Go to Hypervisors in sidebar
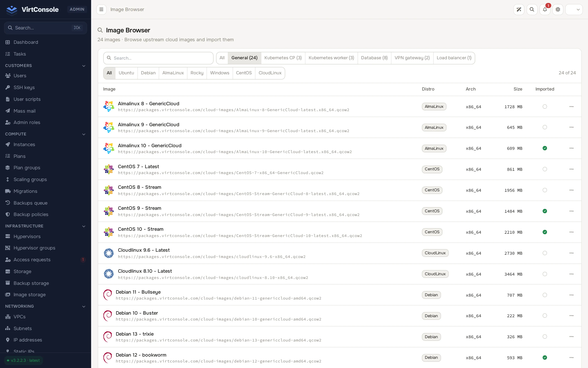 pyautogui.click(x=45, y=236)
